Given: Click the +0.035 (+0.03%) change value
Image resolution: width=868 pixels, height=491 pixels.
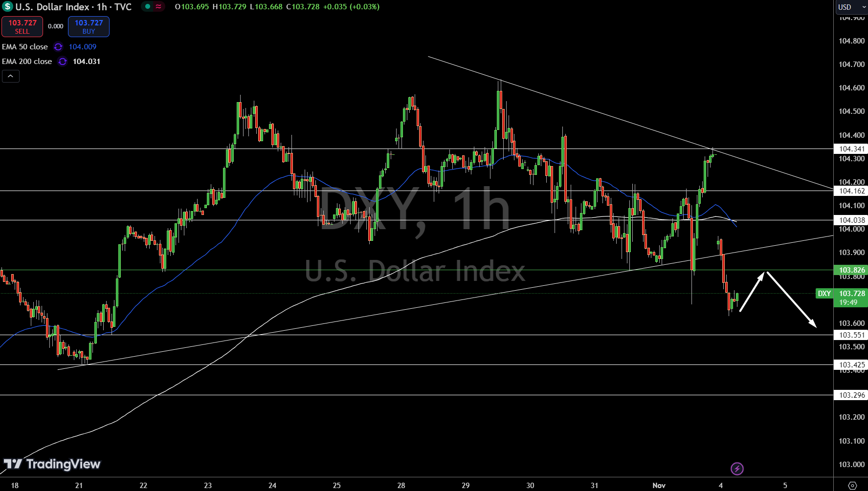Looking at the screenshot, I should pos(351,7).
